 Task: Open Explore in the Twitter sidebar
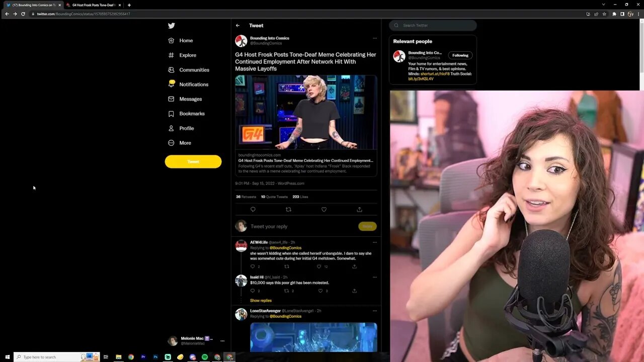click(182, 55)
